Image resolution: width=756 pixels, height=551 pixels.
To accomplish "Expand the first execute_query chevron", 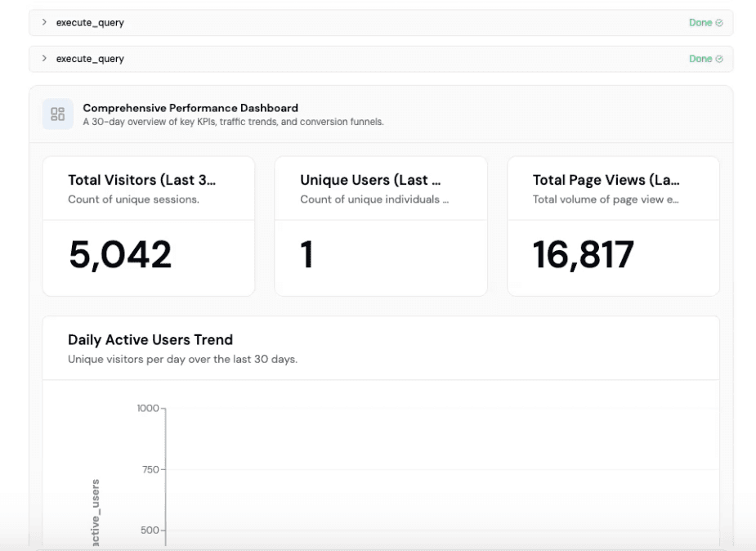I will (x=44, y=22).
